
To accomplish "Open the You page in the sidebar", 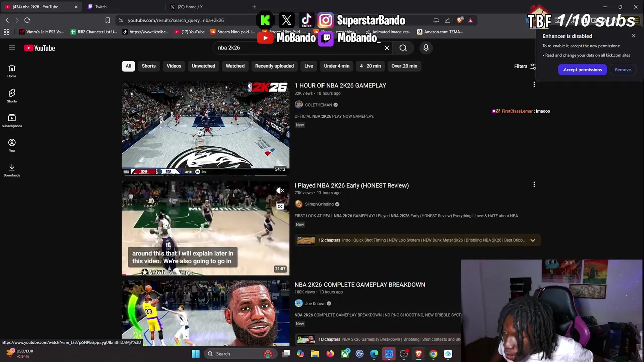I will (x=12, y=145).
